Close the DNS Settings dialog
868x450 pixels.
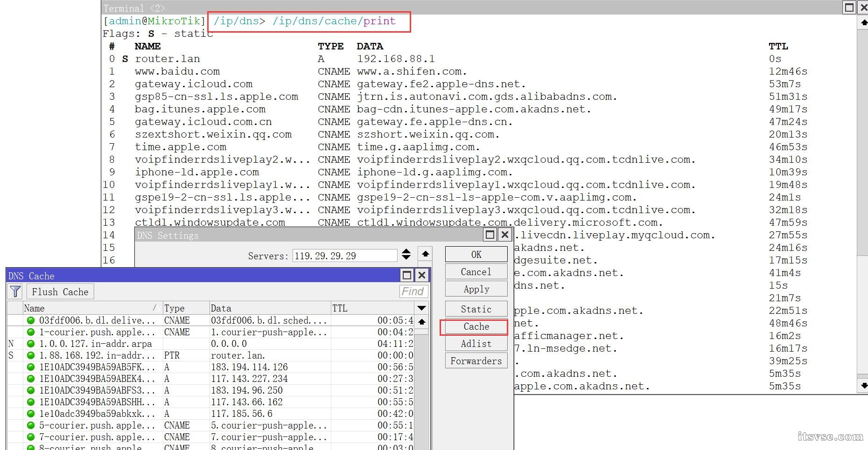click(505, 235)
